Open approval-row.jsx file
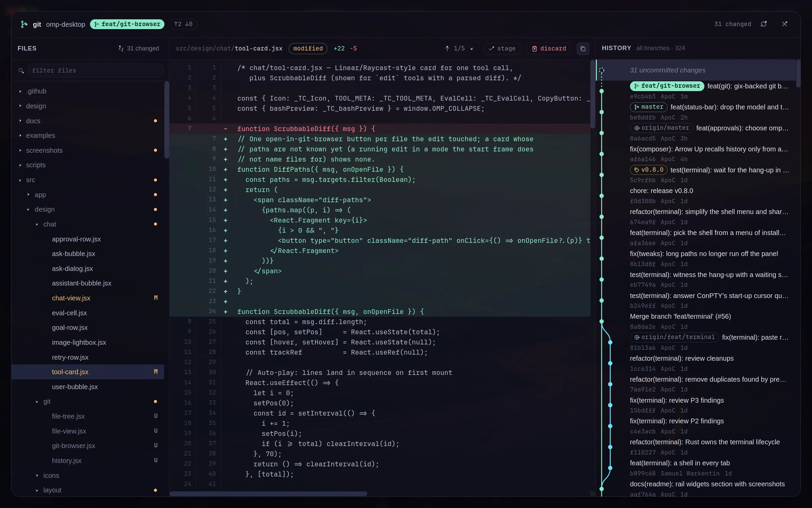812x508 pixels. point(88,239)
